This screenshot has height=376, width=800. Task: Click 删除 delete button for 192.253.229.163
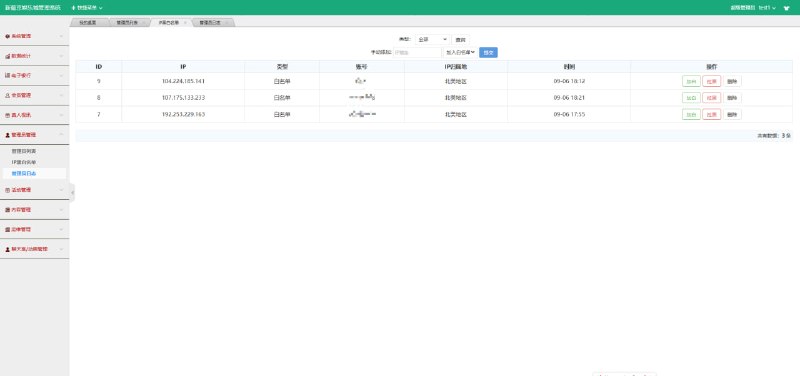click(732, 114)
